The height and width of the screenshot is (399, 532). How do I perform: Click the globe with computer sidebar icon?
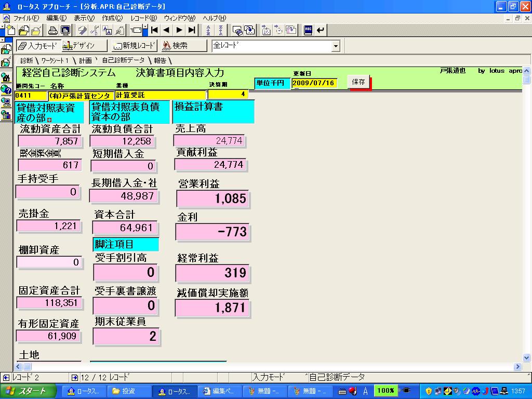6,102
